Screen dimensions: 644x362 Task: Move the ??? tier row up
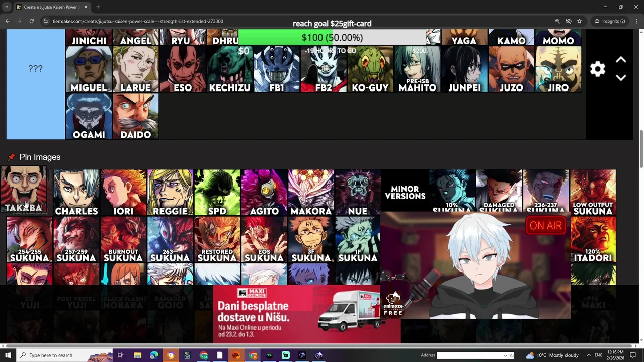621,60
